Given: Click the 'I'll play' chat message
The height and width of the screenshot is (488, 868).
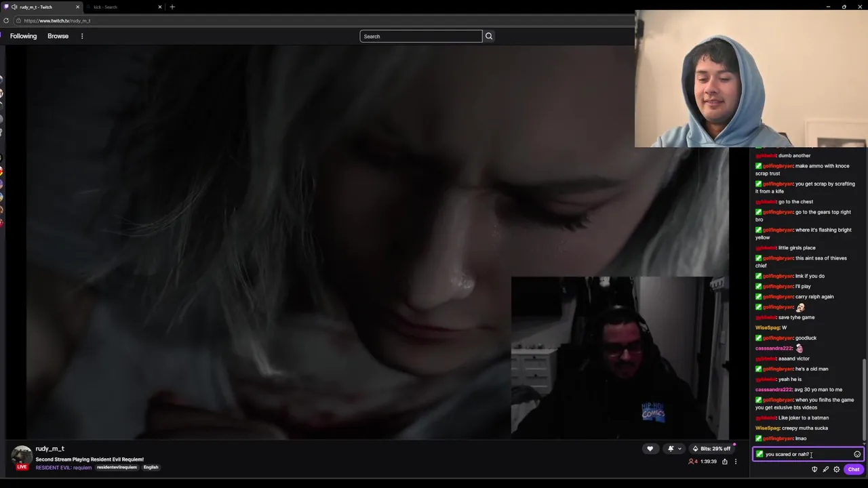Looking at the screenshot, I should 803,286.
